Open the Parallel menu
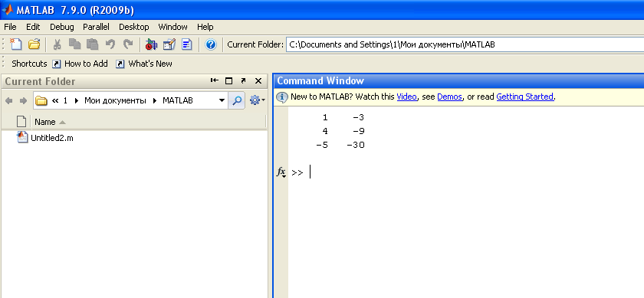 pyautogui.click(x=96, y=27)
